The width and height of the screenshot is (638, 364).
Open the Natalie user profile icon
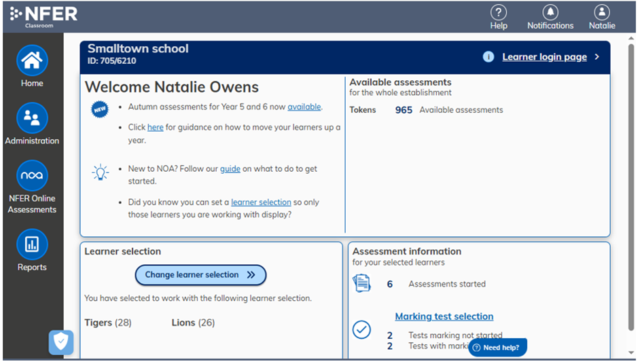pyautogui.click(x=602, y=12)
